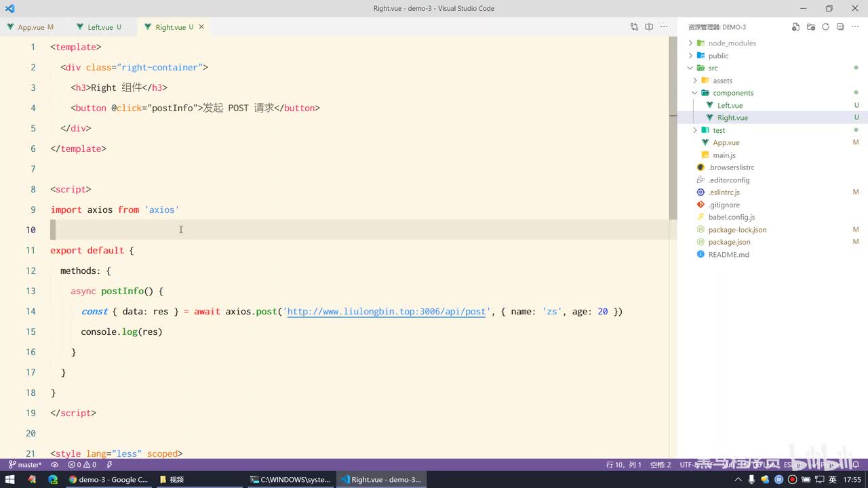The height and width of the screenshot is (488, 868).
Task: Click the red record icon in system tray
Action: coord(792,479)
